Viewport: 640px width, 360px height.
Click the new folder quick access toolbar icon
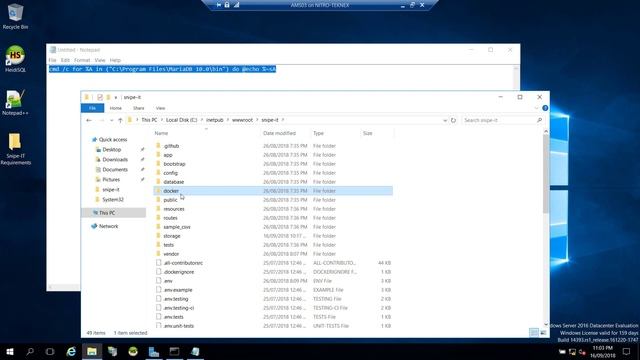coord(108,97)
